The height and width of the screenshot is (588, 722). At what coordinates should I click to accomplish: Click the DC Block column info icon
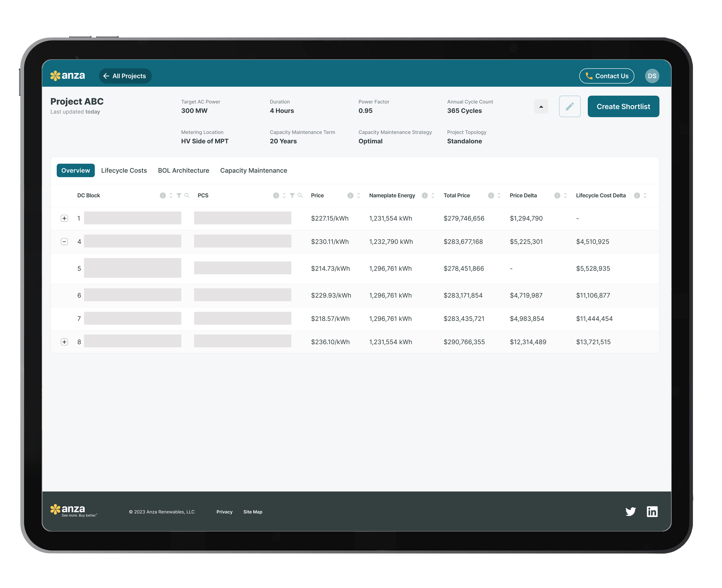[163, 196]
